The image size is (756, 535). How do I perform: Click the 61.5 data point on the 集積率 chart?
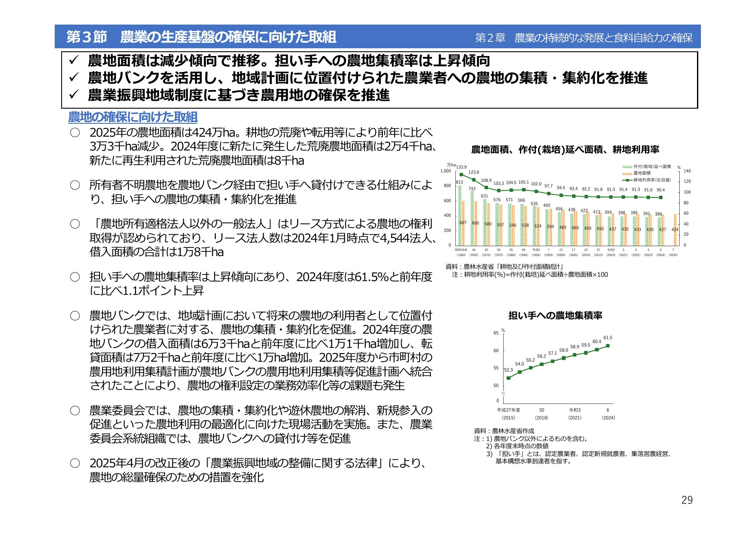(608, 346)
